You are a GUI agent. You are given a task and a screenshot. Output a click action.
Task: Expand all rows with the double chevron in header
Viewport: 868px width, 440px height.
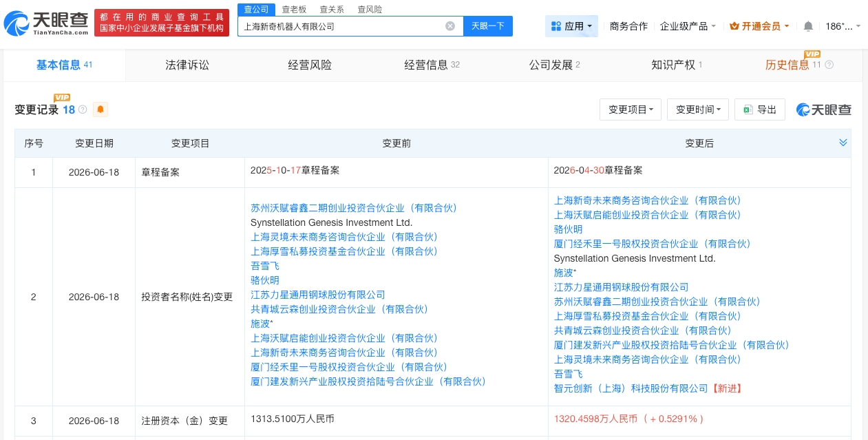click(843, 143)
